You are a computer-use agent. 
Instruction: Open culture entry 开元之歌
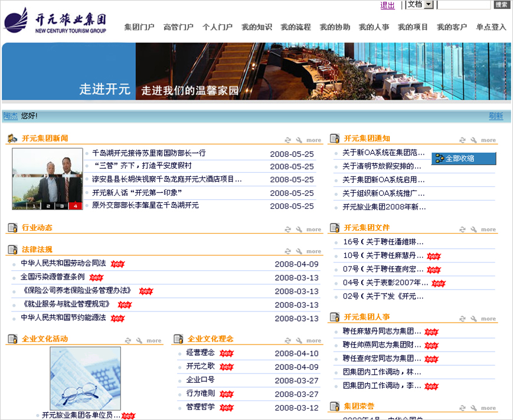coord(201,366)
